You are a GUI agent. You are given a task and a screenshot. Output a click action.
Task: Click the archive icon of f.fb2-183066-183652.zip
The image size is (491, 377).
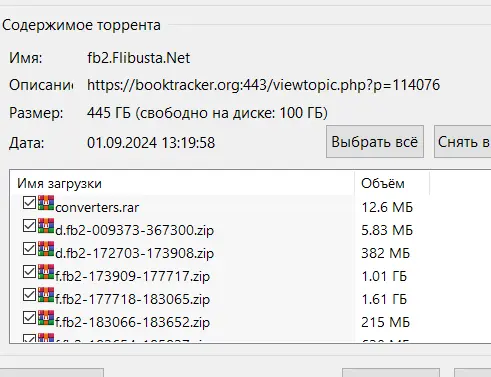point(46,318)
